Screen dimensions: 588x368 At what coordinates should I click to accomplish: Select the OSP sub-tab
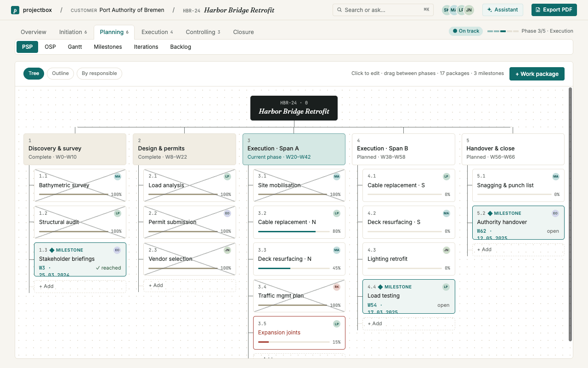click(x=50, y=47)
